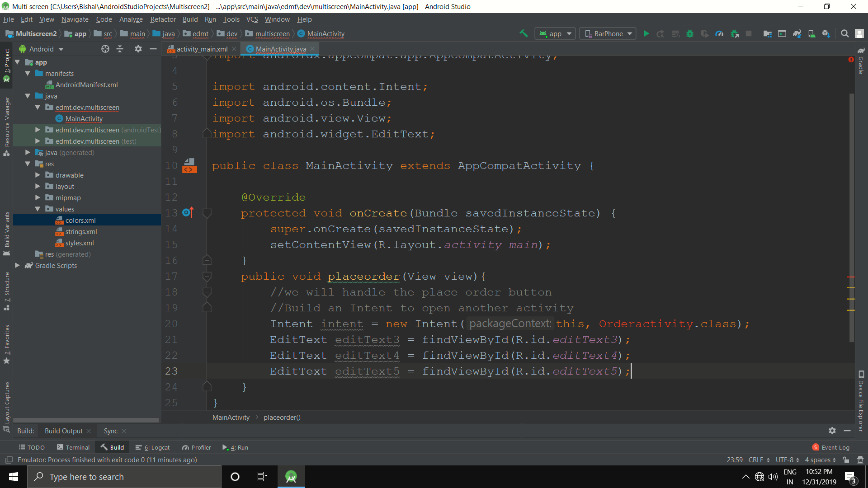Run the app with green play button
The height and width of the screenshot is (488, 868).
[646, 33]
